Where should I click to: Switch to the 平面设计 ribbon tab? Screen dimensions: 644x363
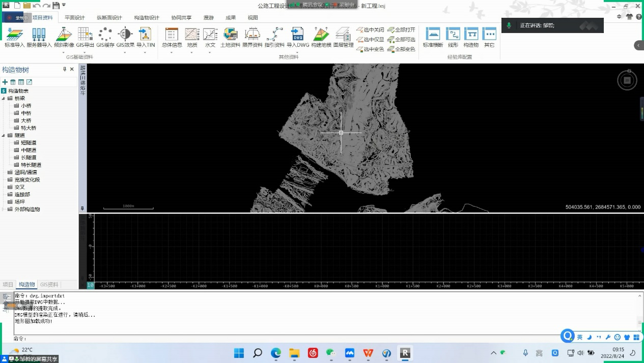point(75,17)
